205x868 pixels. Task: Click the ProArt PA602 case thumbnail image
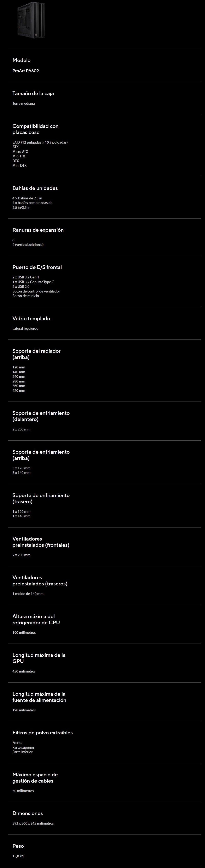tap(31, 19)
